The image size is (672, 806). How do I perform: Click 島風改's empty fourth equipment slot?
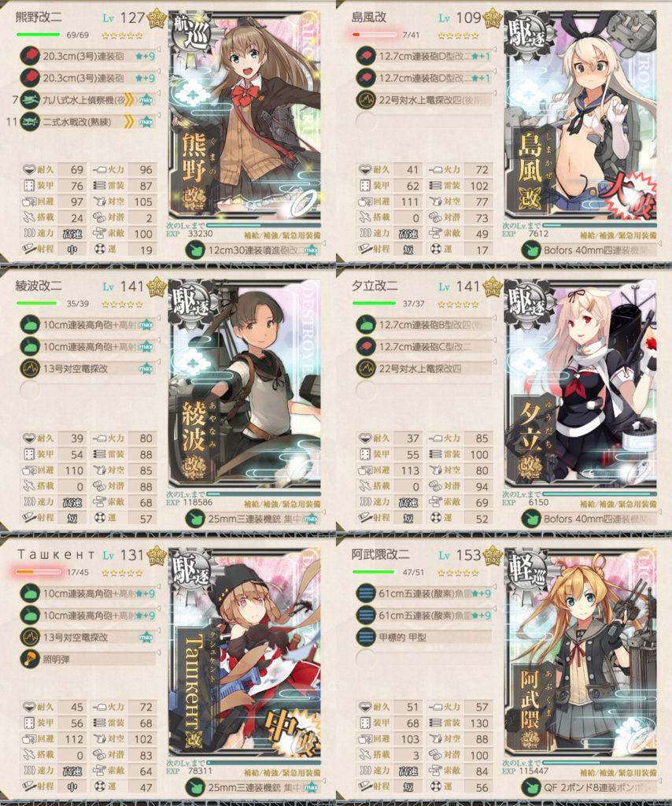coord(424,121)
